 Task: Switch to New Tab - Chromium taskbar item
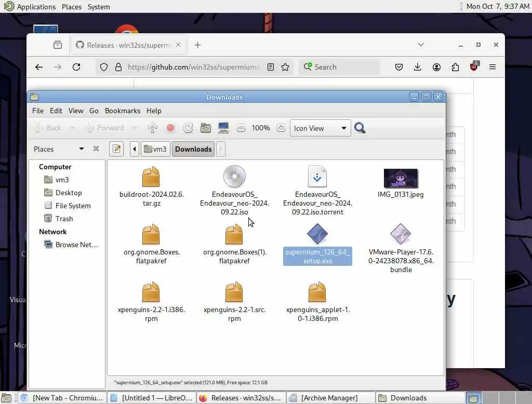pos(62,398)
